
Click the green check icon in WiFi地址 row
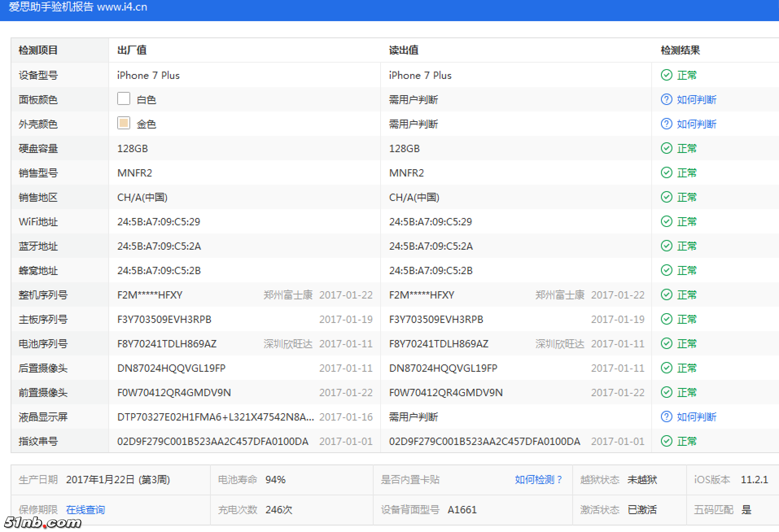(666, 221)
